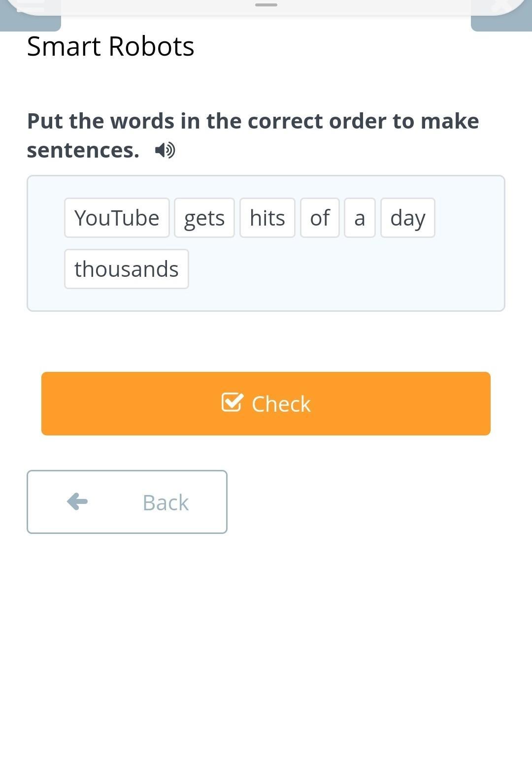
Task: Pick the word tile 'thousands'
Action: [x=126, y=269]
